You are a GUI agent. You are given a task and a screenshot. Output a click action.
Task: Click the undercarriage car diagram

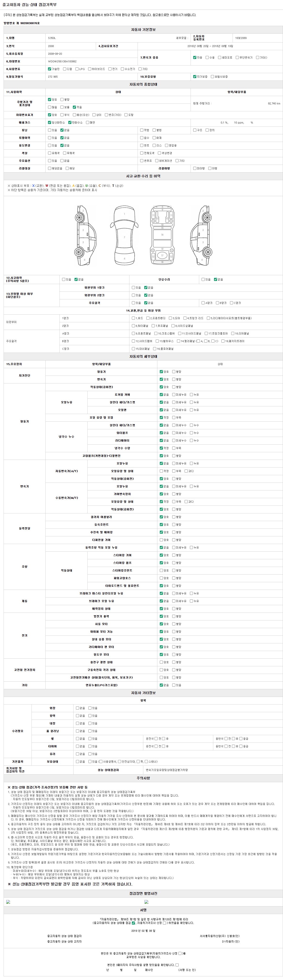pos(162,236)
